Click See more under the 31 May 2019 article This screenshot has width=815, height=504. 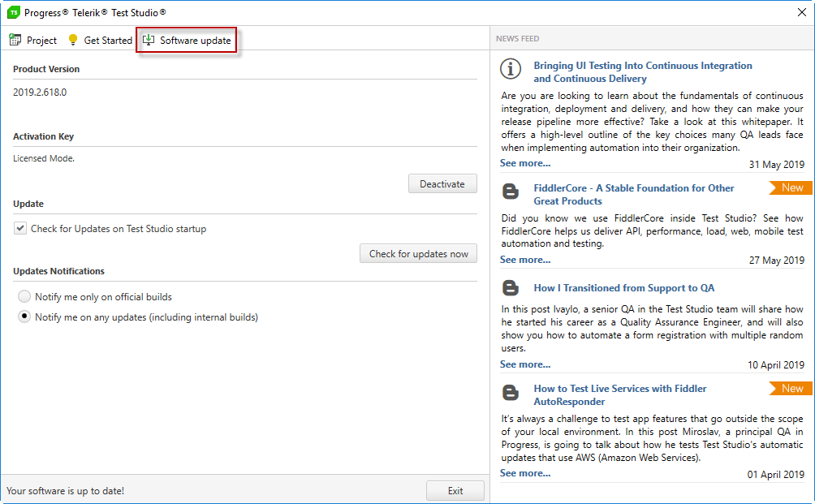[x=525, y=163]
